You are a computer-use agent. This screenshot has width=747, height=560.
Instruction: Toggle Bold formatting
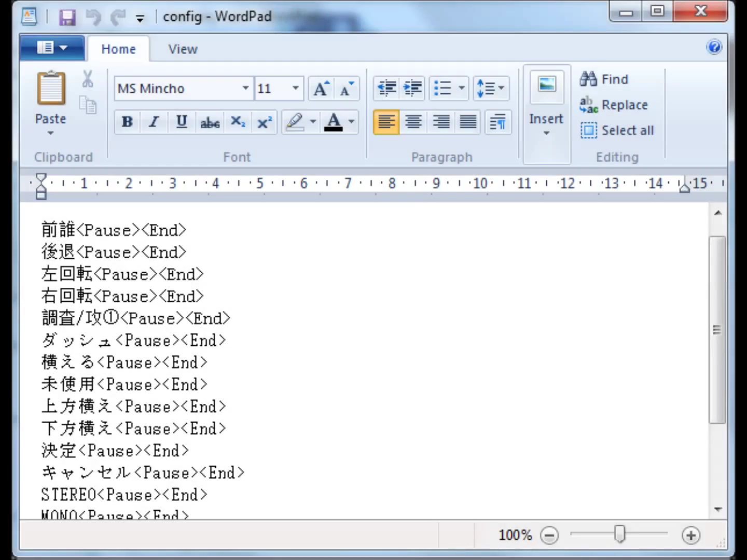(x=127, y=122)
